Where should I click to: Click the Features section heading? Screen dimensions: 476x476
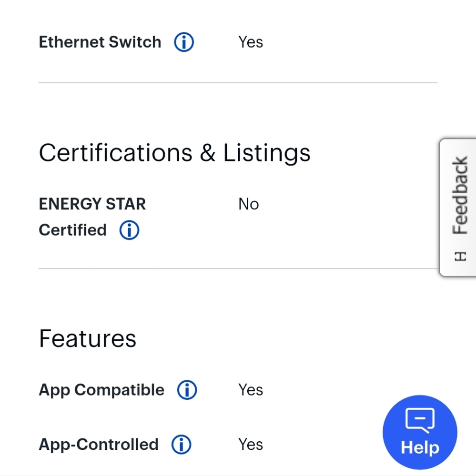coord(88,339)
